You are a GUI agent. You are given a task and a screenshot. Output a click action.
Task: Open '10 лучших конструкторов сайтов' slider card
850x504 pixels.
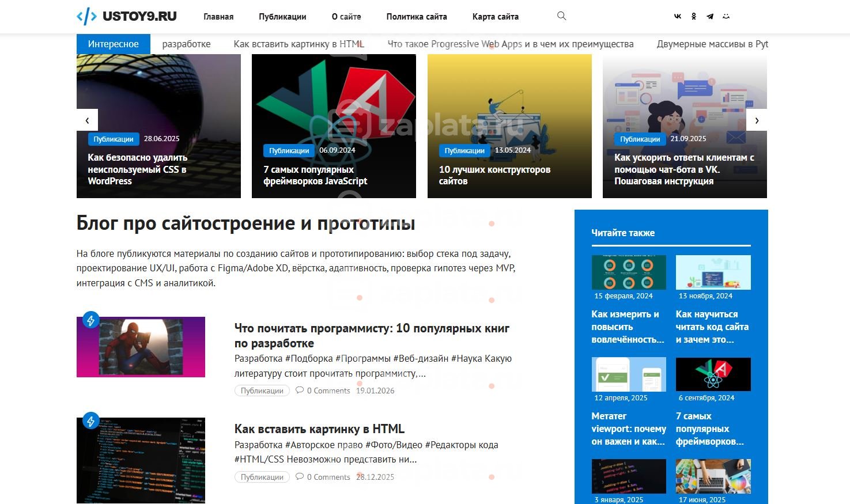click(x=509, y=126)
